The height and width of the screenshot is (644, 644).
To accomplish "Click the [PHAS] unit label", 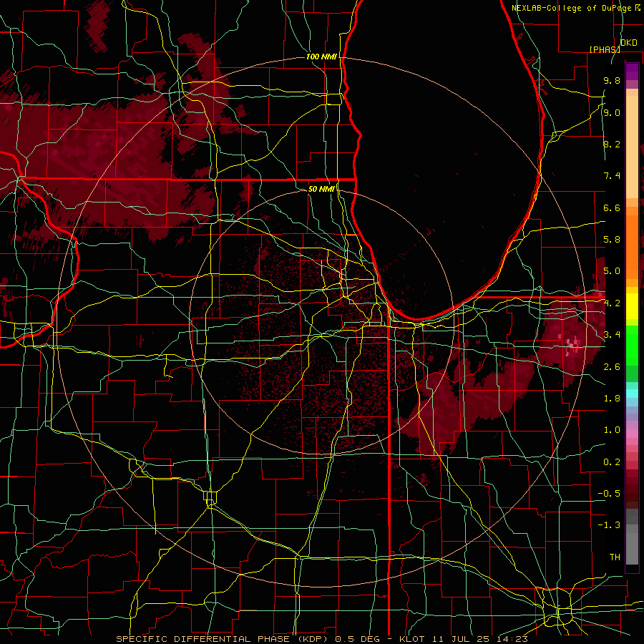I will (x=605, y=49).
